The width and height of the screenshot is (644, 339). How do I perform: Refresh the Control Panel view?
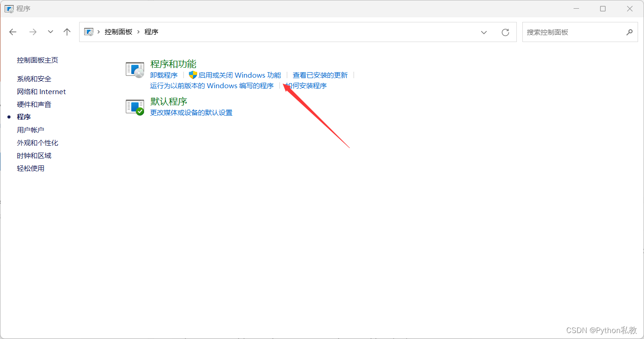tap(505, 32)
